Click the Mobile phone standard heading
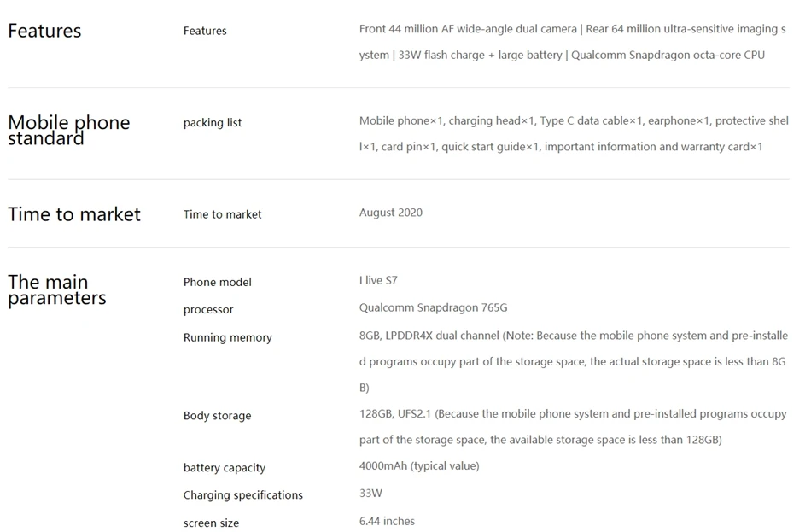 (x=68, y=130)
